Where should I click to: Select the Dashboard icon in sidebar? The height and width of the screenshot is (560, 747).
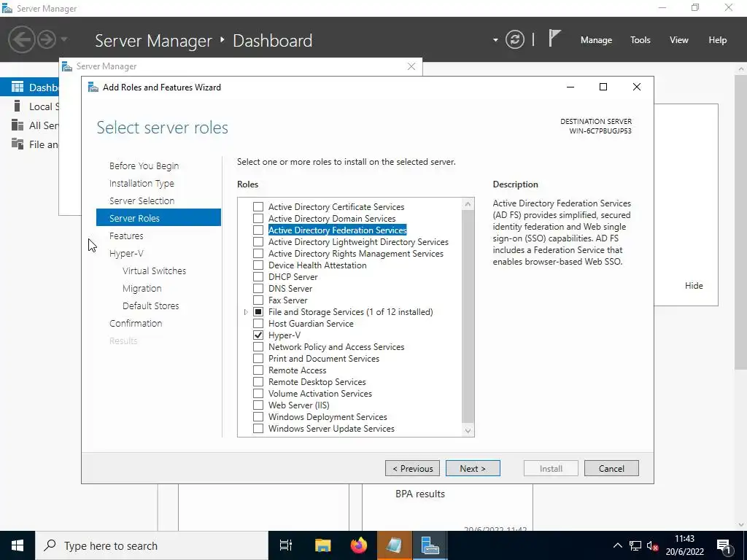(18, 87)
